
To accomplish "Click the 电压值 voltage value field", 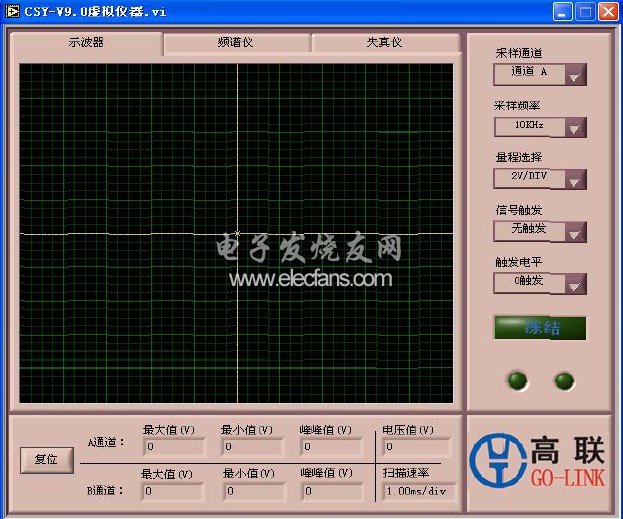I will (416, 447).
